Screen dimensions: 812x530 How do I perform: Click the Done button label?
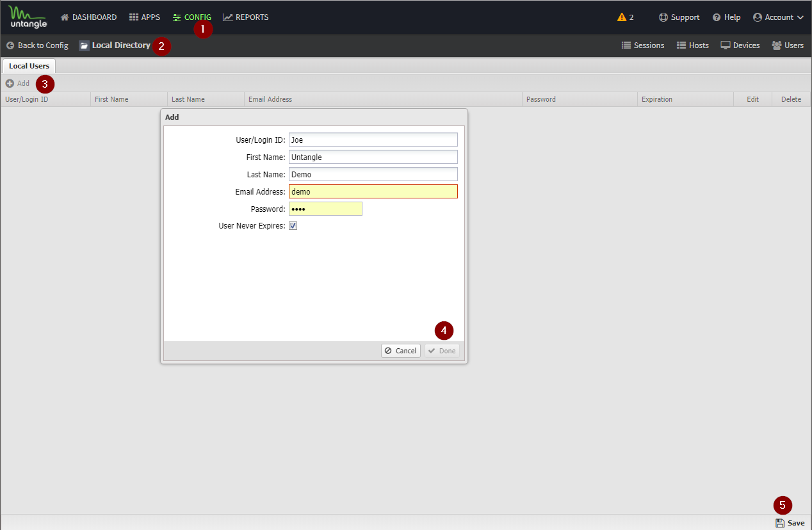(x=448, y=351)
